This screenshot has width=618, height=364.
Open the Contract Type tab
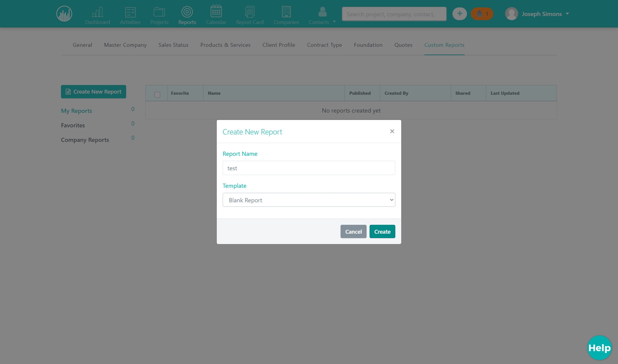pyautogui.click(x=325, y=45)
